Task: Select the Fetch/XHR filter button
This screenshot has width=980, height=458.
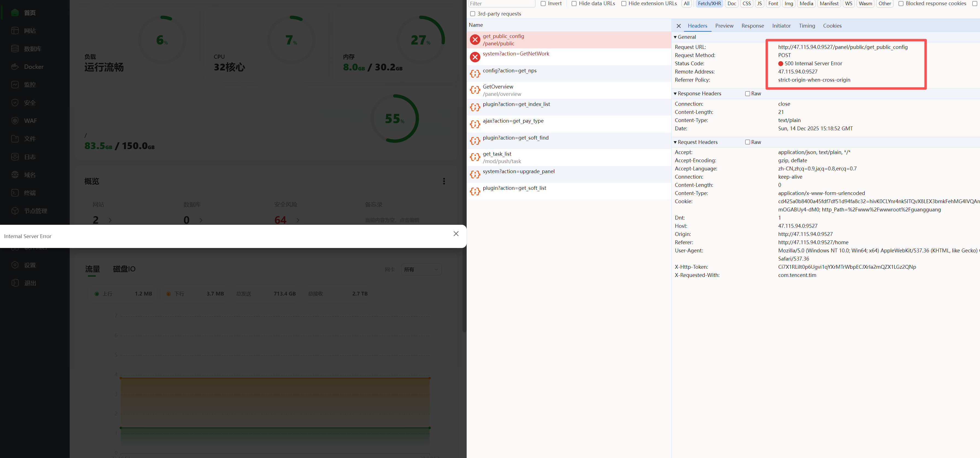Action: tap(709, 4)
